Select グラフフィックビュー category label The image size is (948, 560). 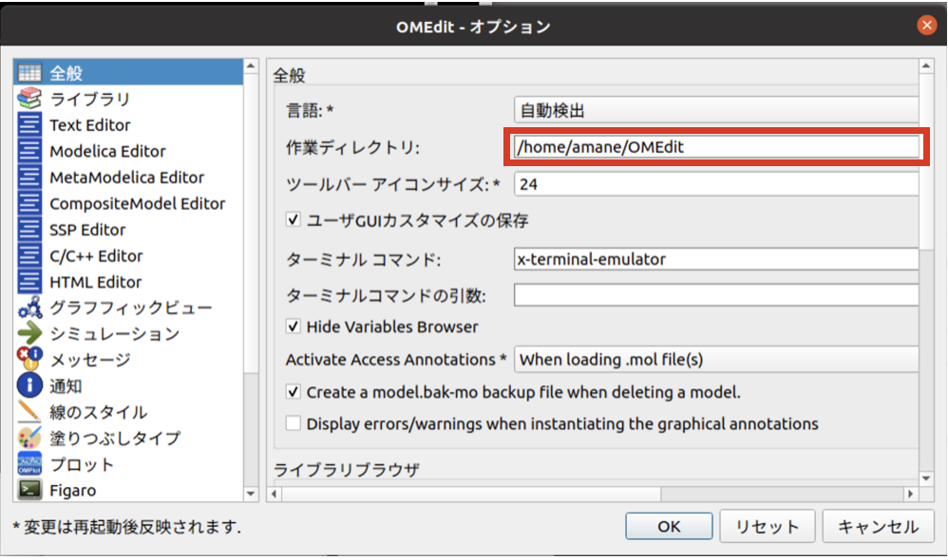click(x=131, y=308)
